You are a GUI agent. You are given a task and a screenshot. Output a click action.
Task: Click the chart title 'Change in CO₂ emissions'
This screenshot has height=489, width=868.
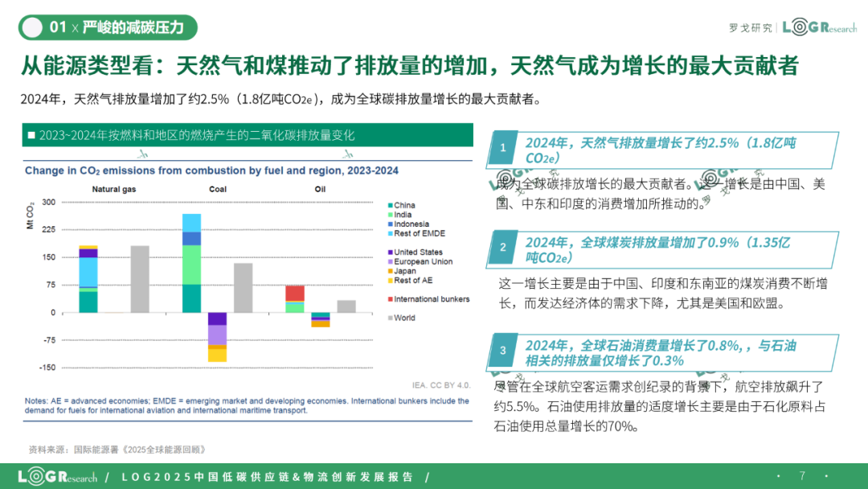[211, 171]
